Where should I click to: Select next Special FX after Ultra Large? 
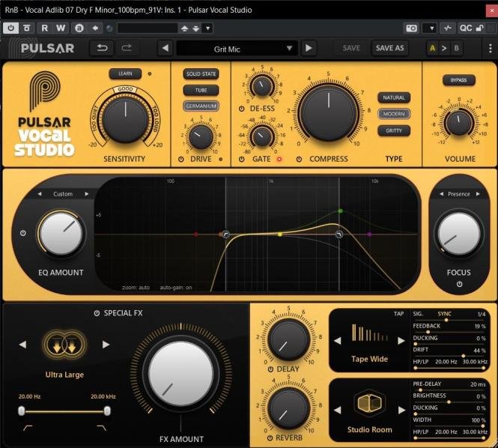click(106, 345)
